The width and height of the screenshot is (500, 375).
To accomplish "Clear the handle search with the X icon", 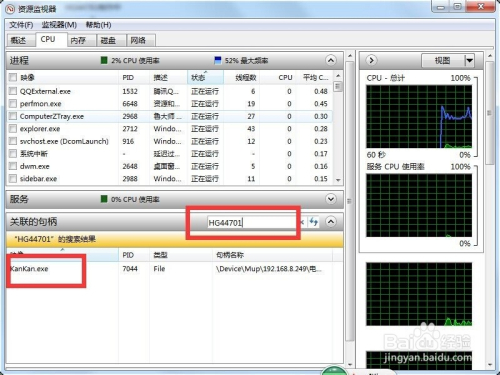I will coord(302,222).
